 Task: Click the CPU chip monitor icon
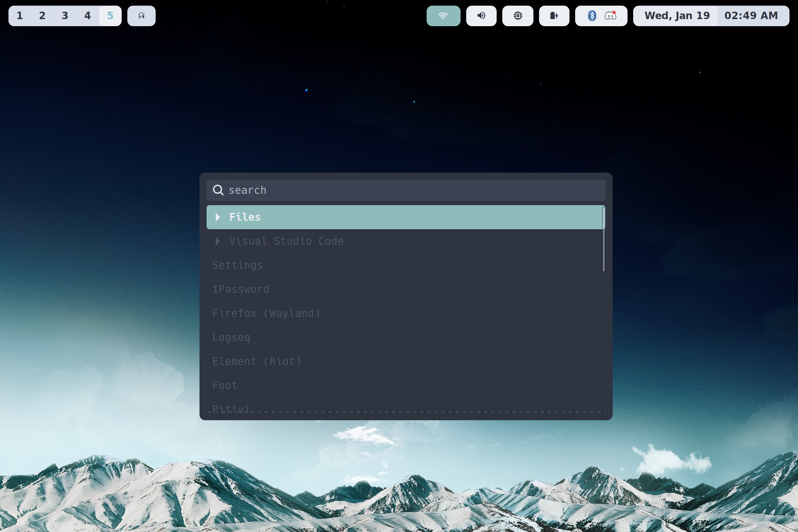pyautogui.click(x=517, y=16)
